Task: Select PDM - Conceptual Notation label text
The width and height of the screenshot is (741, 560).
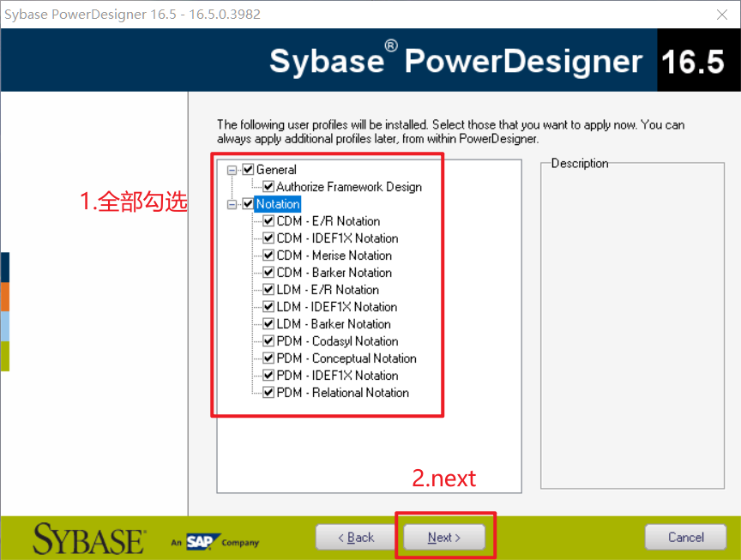Action: [346, 358]
